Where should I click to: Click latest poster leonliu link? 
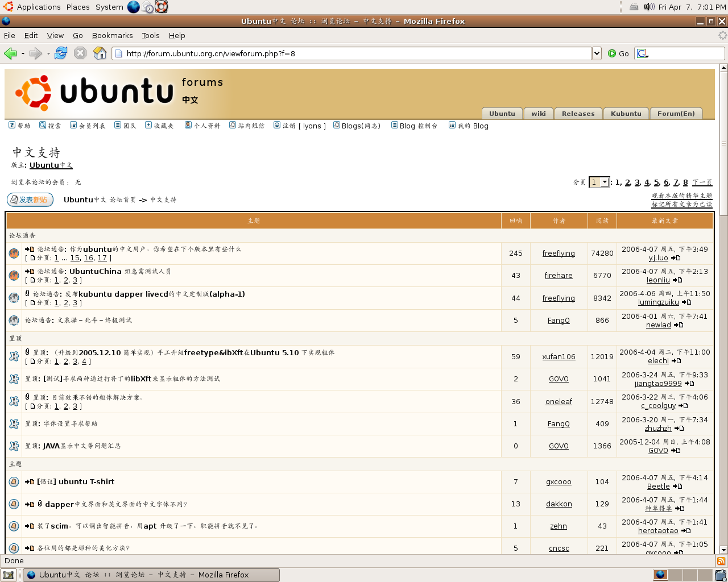(x=658, y=280)
